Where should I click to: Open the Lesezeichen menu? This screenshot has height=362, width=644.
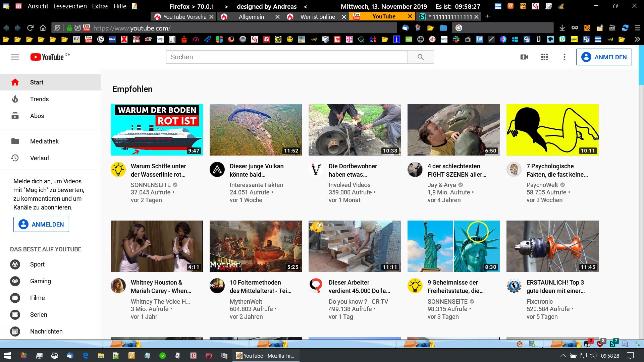tap(70, 6)
